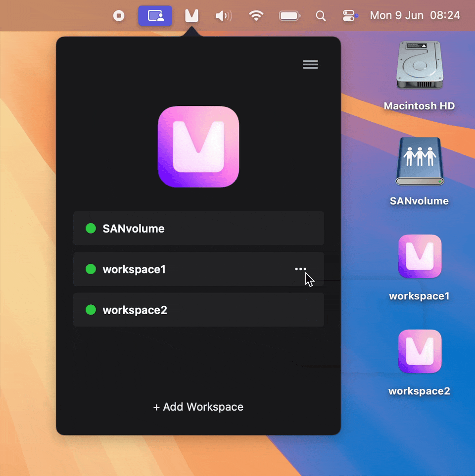
Task: Select the SANvolume row in the list
Action: tap(198, 228)
